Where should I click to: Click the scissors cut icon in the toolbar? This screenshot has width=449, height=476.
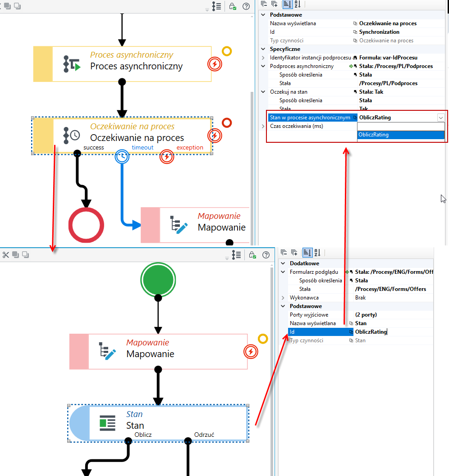tap(6, 255)
